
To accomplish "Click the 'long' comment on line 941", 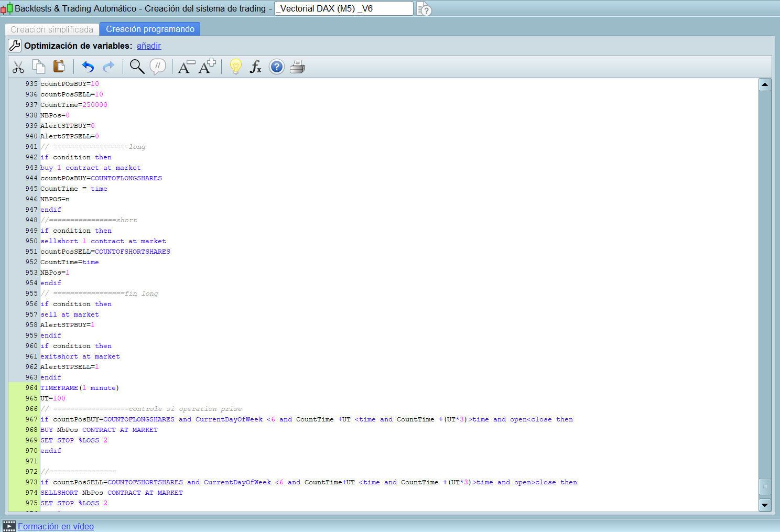I will (93, 147).
